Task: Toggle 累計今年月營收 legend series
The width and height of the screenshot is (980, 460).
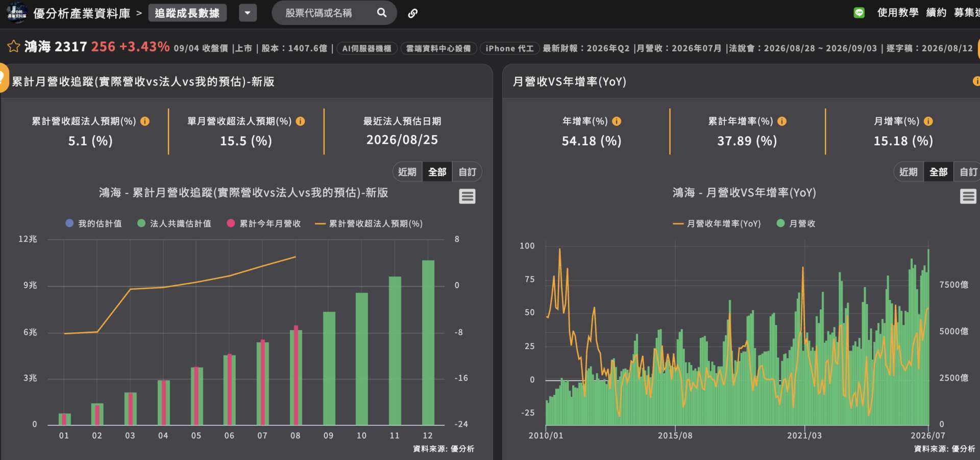Action: pyautogui.click(x=264, y=223)
